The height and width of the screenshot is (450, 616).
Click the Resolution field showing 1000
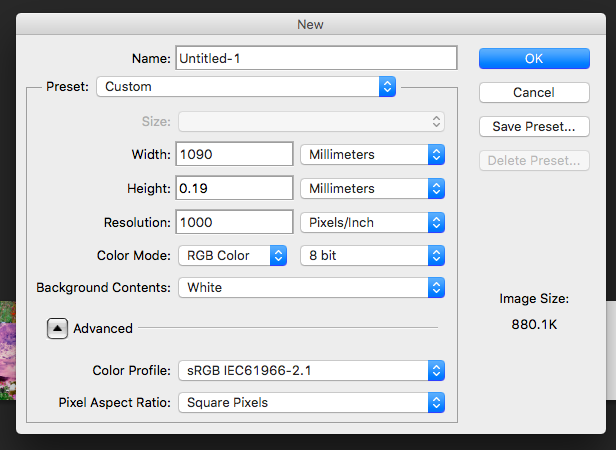pos(234,222)
